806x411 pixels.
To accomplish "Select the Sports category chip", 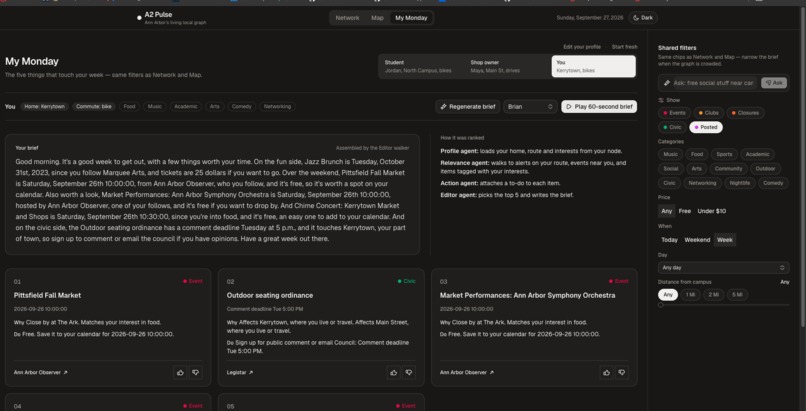I will pyautogui.click(x=724, y=154).
